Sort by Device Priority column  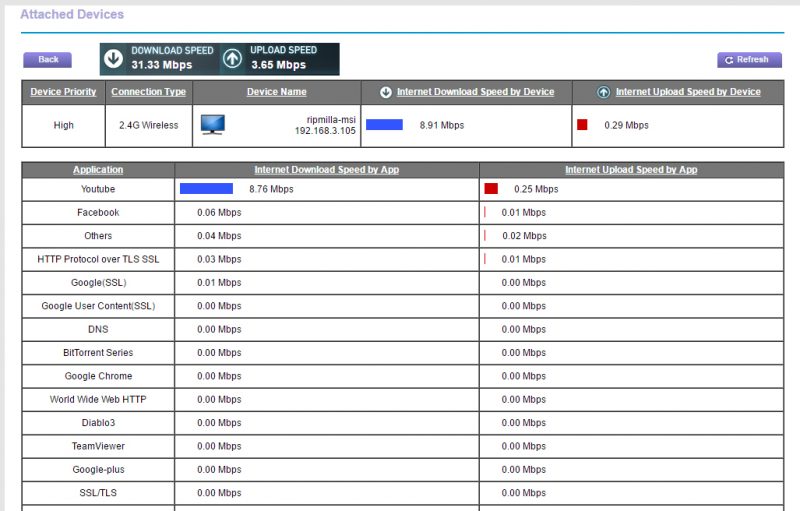(x=63, y=92)
